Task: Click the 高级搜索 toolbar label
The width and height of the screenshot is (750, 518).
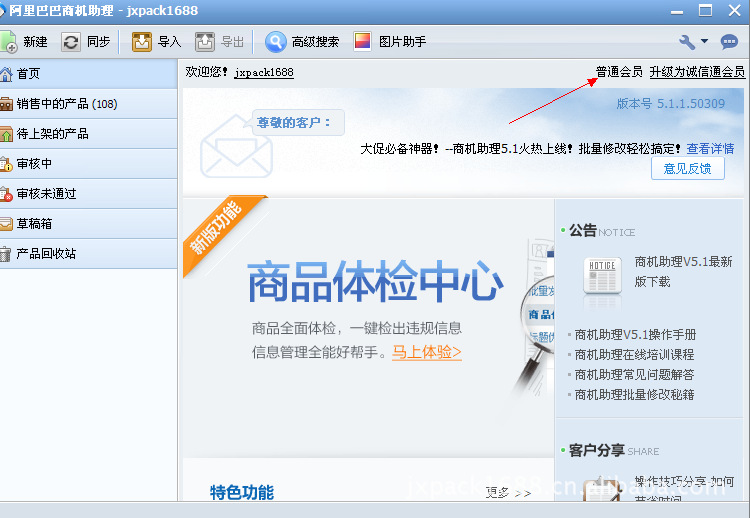Action: point(315,42)
